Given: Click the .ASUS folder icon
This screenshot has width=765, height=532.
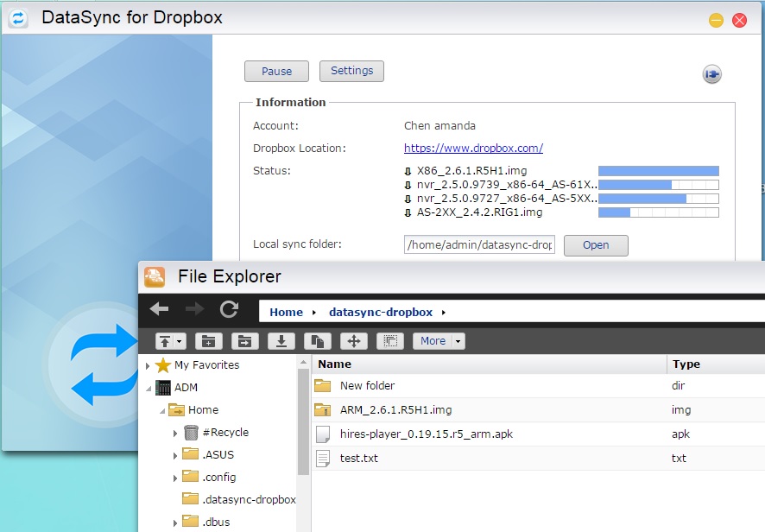Looking at the screenshot, I should tap(190, 454).
